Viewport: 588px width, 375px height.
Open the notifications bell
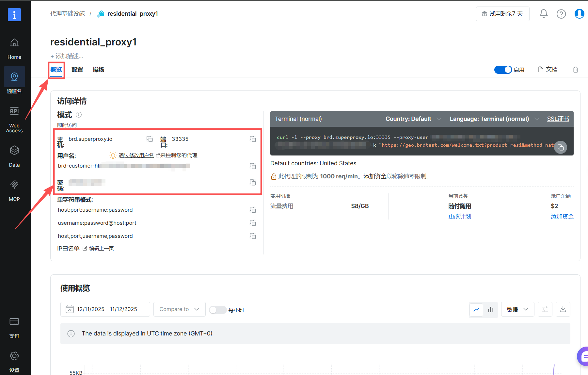[543, 14]
